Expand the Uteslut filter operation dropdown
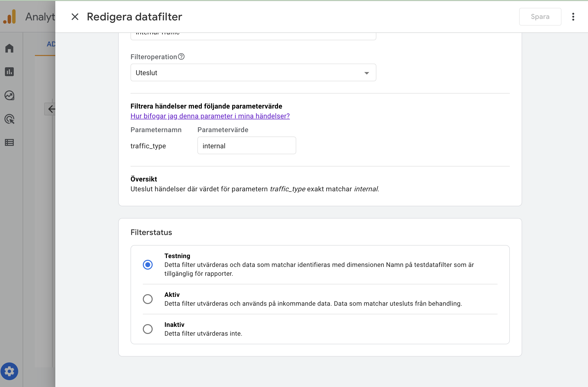Image resolution: width=588 pixels, height=387 pixels. [253, 73]
